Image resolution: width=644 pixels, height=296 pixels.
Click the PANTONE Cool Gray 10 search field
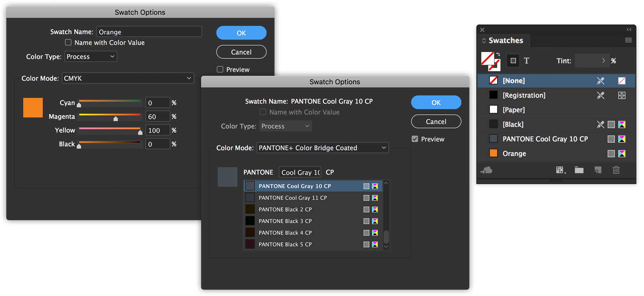pyautogui.click(x=300, y=172)
